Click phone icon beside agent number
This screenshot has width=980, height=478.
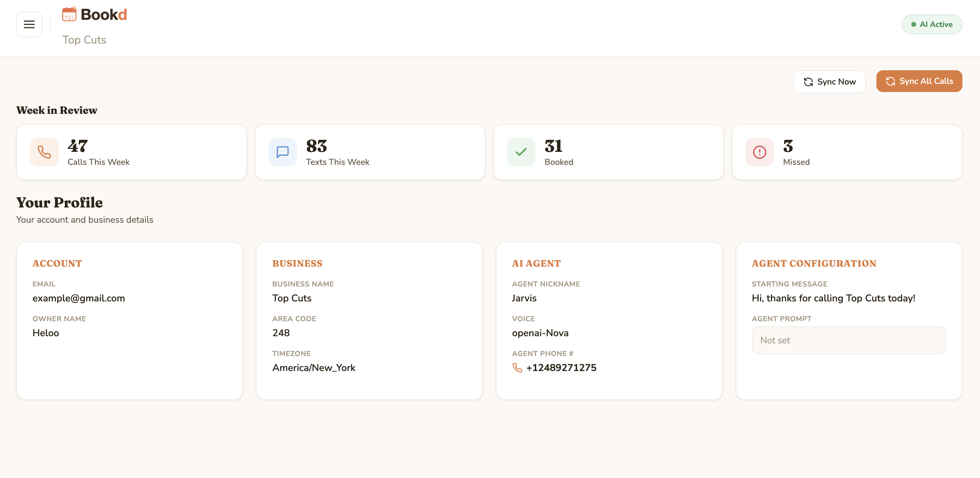(517, 368)
